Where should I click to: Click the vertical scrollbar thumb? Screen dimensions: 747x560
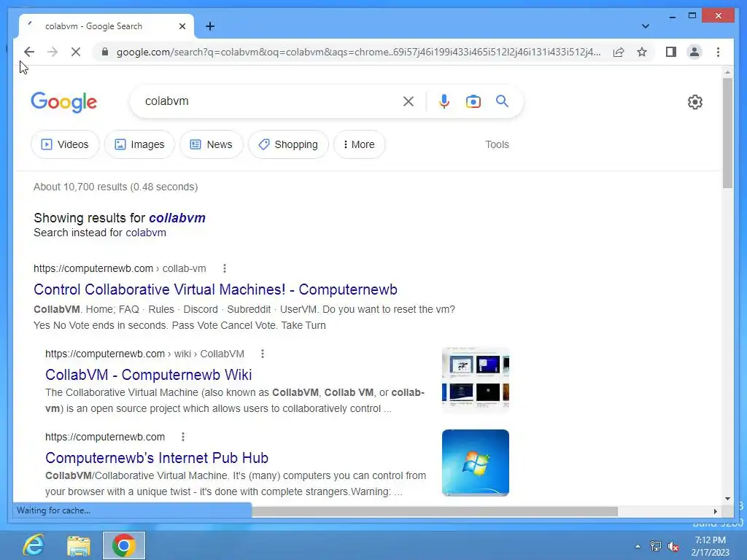coord(727,133)
